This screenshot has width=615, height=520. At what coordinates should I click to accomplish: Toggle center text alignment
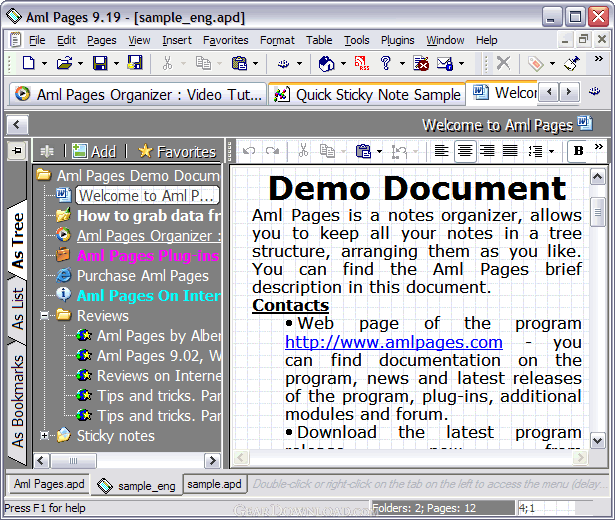pos(465,151)
